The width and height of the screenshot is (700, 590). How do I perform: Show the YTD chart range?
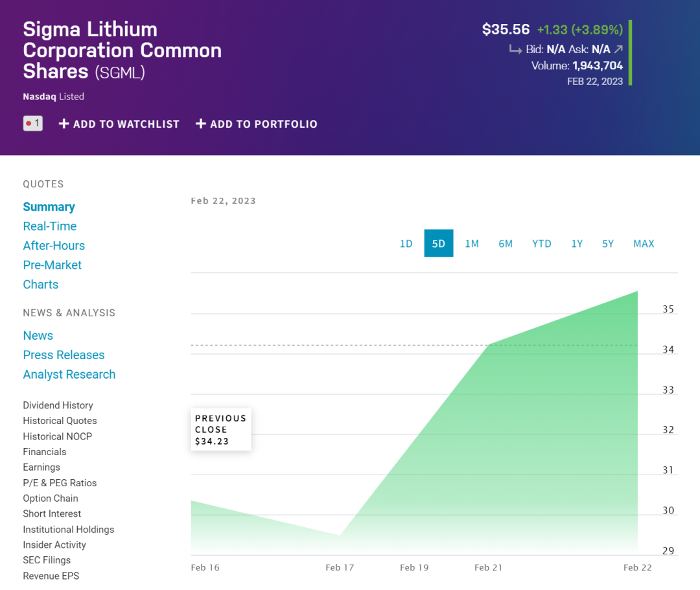(x=542, y=244)
